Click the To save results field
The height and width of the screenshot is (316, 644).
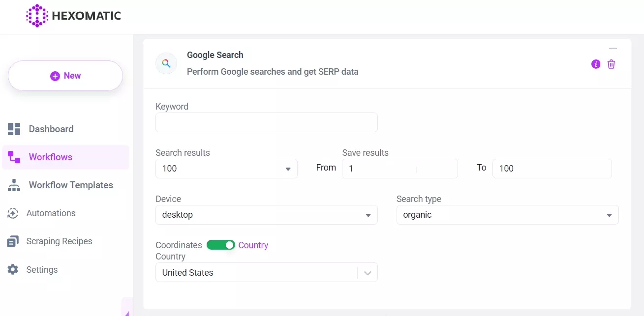tap(552, 168)
